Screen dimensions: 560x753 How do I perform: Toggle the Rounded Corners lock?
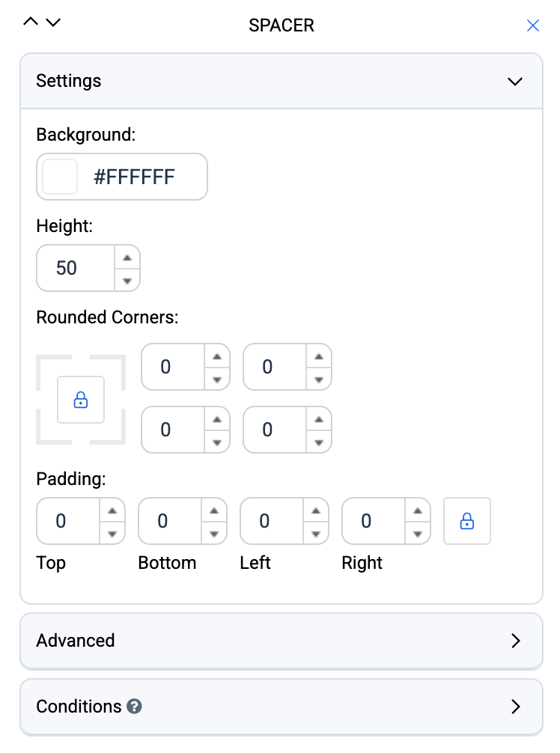pyautogui.click(x=81, y=400)
